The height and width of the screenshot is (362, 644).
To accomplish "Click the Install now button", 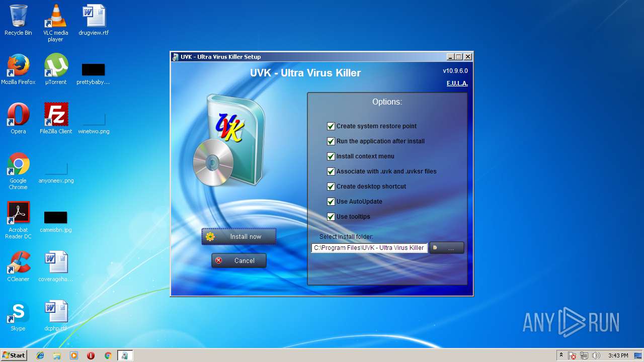I will coord(239,237).
